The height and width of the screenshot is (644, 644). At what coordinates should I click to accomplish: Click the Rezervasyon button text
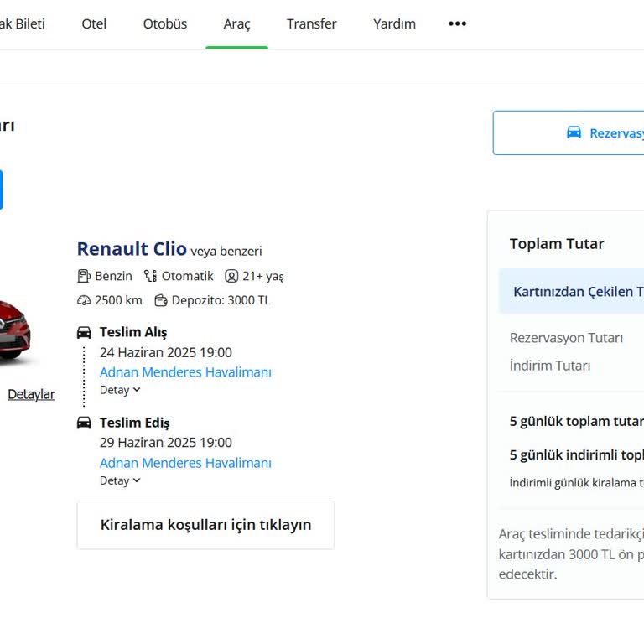pyautogui.click(x=616, y=133)
